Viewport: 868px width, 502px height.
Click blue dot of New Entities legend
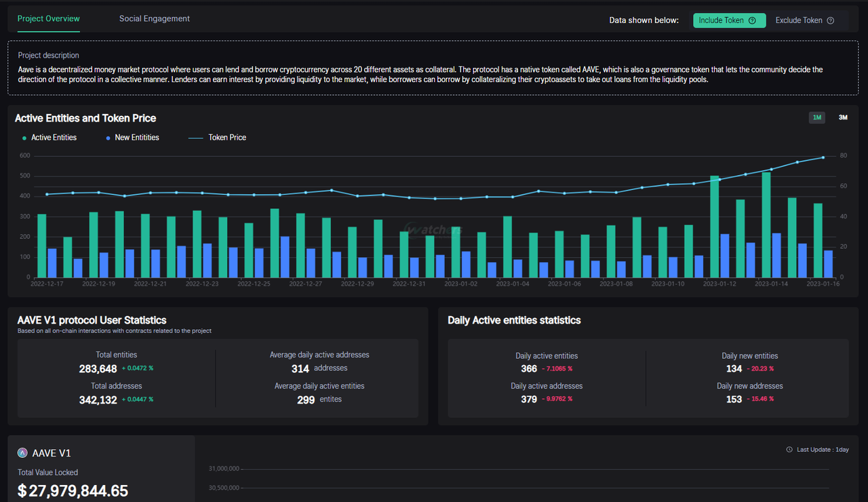(108, 138)
